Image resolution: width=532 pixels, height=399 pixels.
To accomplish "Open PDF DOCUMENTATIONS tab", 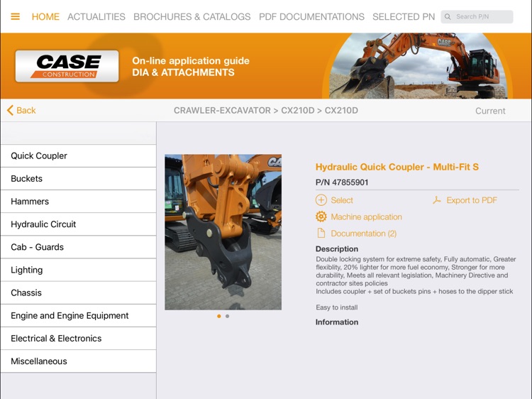I will pyautogui.click(x=311, y=16).
